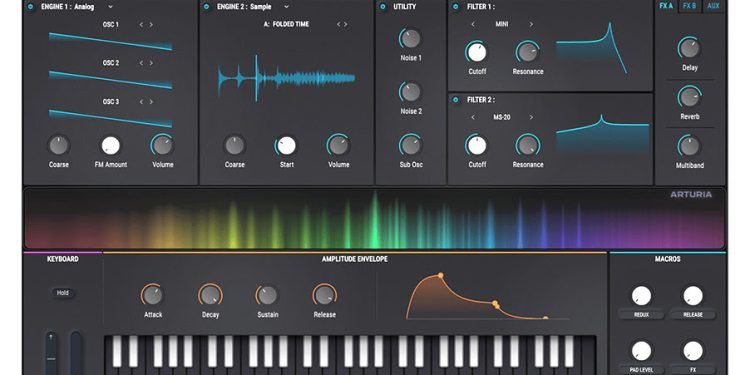Click the Noise 2 knob
This screenshot has width=750, height=375.
click(x=410, y=92)
